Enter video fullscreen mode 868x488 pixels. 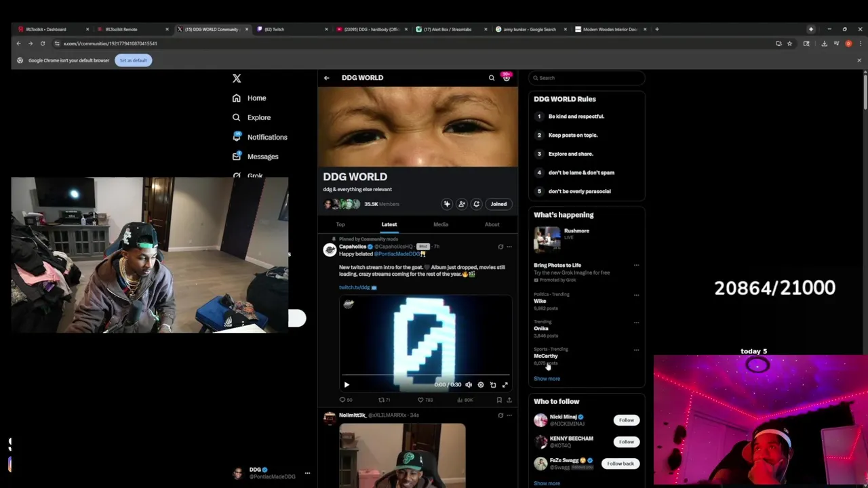point(505,385)
